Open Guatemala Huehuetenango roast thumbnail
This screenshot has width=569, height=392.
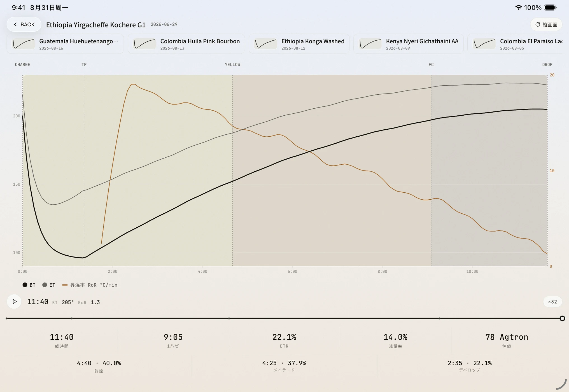coord(24,44)
